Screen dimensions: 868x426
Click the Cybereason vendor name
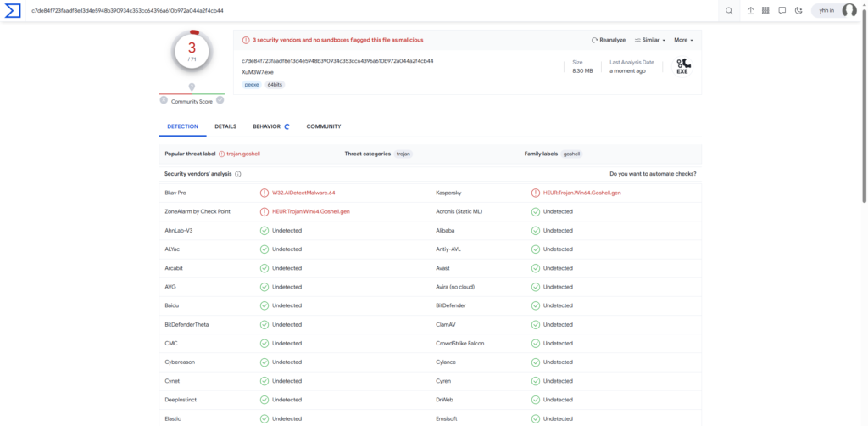tap(180, 362)
